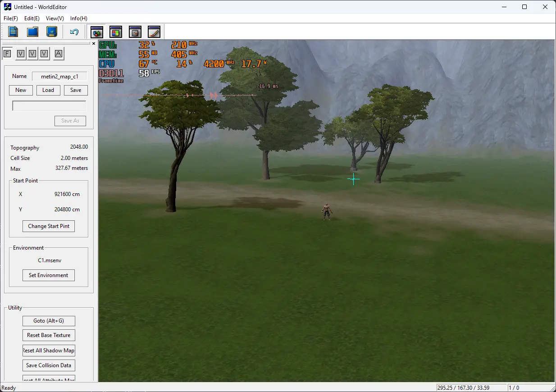Click the Save Collision Data button
Screen dimensions: 556x392
49,365
